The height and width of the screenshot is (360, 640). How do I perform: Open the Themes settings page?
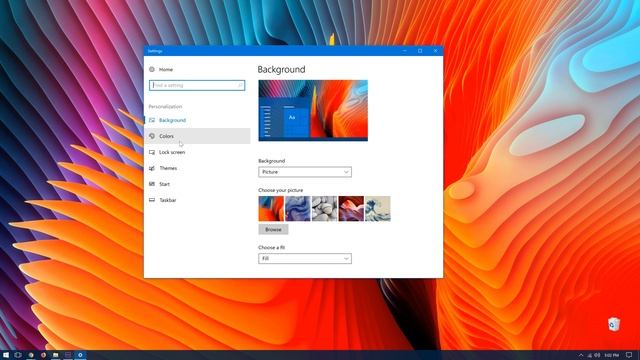(197, 168)
